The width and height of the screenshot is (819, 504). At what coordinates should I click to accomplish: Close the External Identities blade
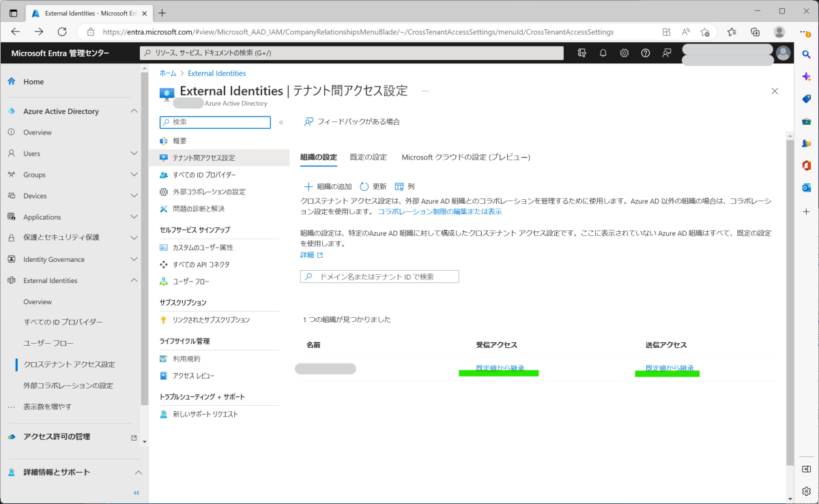point(775,91)
